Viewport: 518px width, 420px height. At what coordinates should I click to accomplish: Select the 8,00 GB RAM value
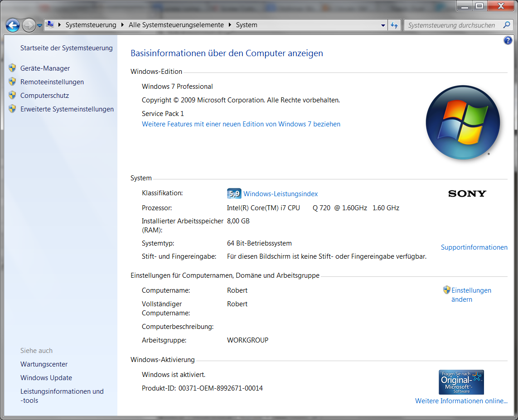point(238,221)
